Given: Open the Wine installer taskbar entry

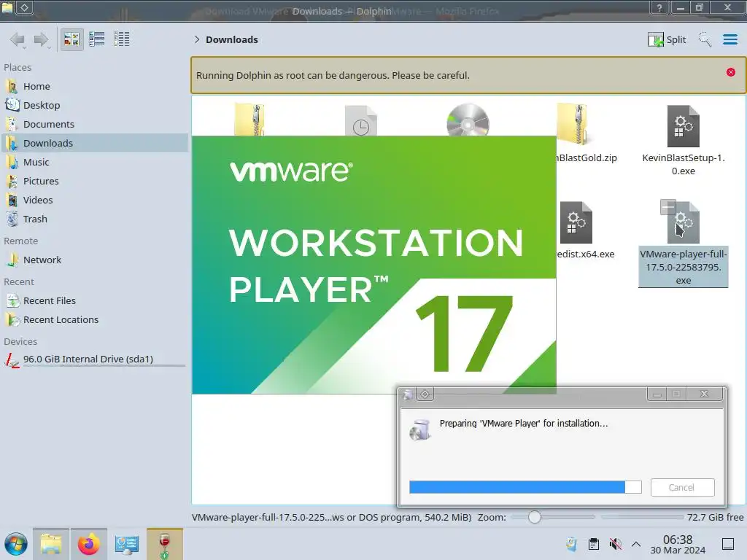Looking at the screenshot, I should [164, 544].
